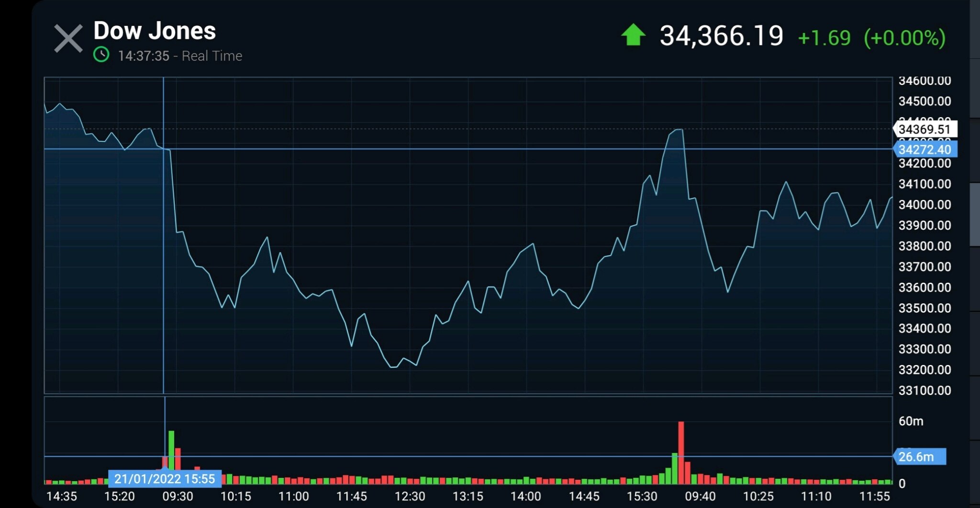The width and height of the screenshot is (980, 508).
Task: Click the 10:15 time axis label
Action: (x=235, y=497)
